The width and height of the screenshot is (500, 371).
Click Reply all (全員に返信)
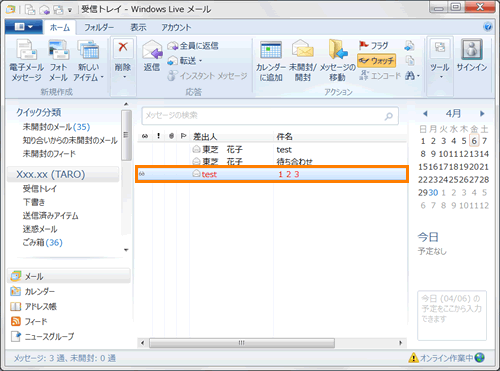193,46
